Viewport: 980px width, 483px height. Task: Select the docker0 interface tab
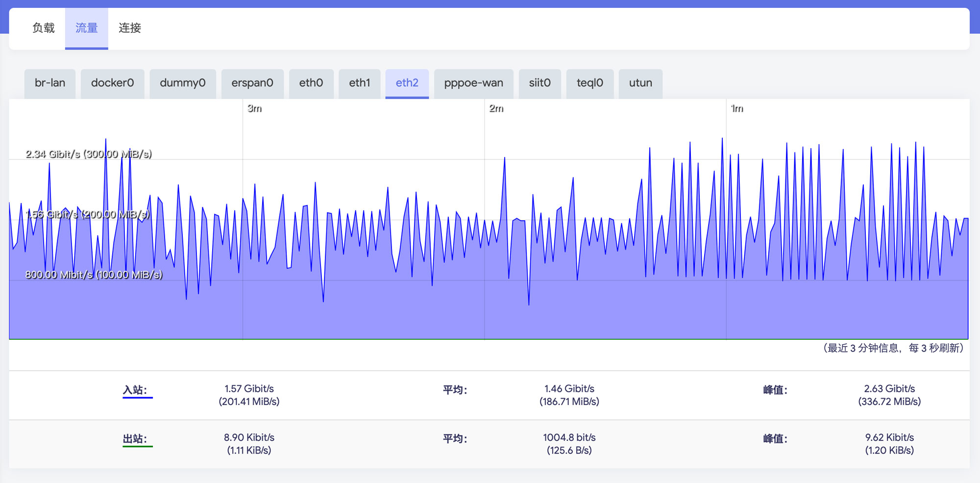112,83
